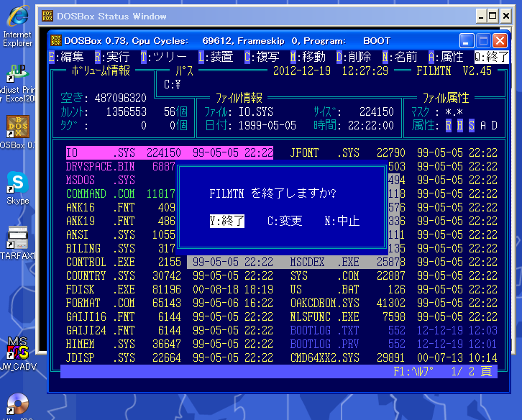Choose C:変更 in the dialog
Image resolution: width=522 pixels, height=420 pixels.
tap(285, 221)
